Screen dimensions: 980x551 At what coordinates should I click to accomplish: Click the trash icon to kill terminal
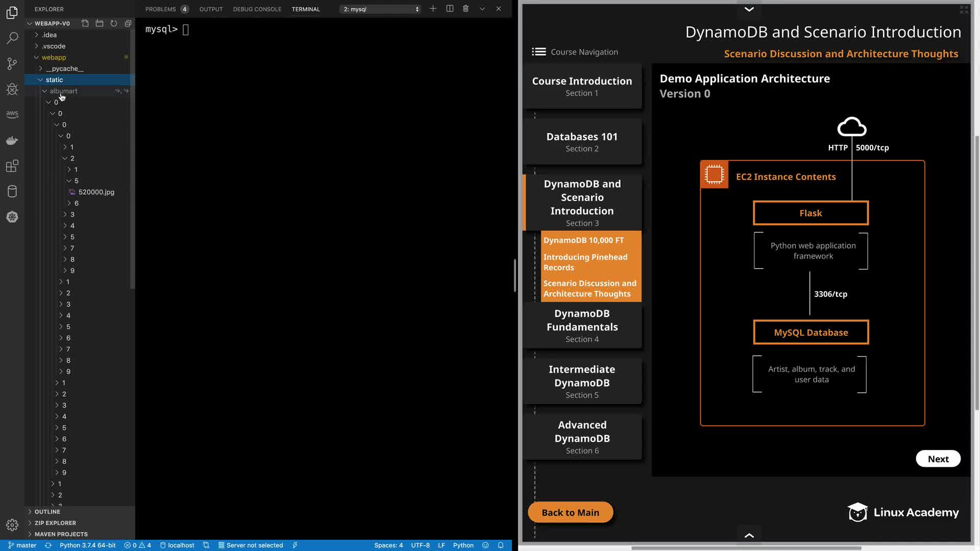point(465,9)
